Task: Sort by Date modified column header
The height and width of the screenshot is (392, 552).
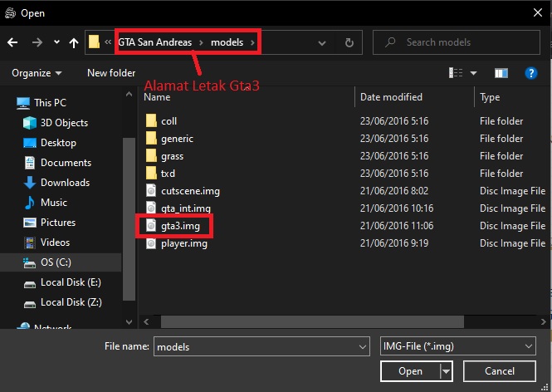Action: (x=391, y=97)
